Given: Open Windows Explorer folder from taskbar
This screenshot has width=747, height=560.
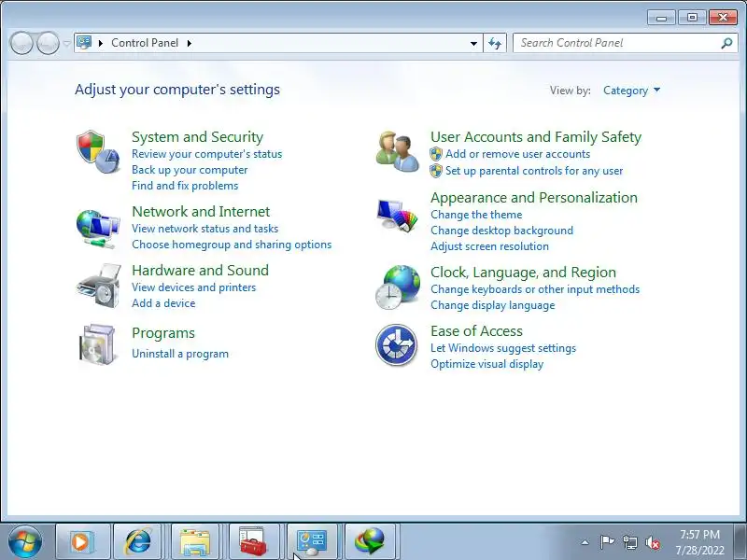Looking at the screenshot, I should (195, 542).
